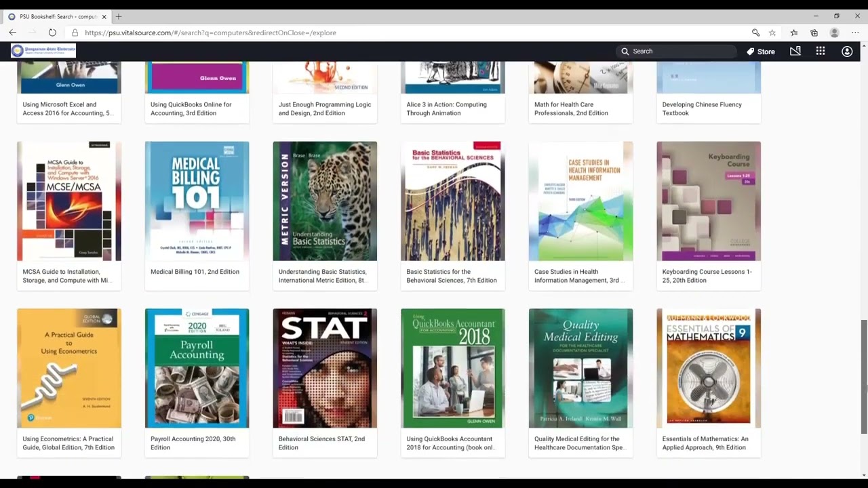Open the apps grid menu icon
The height and width of the screenshot is (488, 868).
point(821,51)
